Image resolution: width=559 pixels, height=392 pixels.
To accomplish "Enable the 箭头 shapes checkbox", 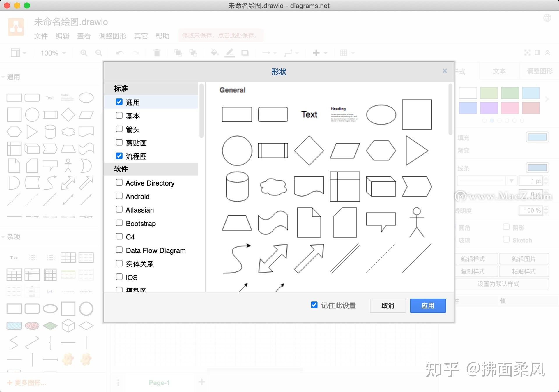I will 119,129.
